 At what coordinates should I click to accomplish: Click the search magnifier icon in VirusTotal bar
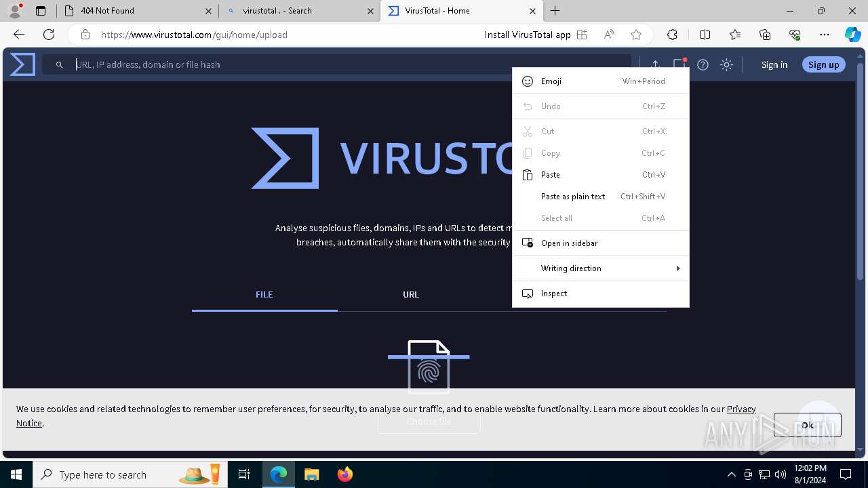[60, 64]
